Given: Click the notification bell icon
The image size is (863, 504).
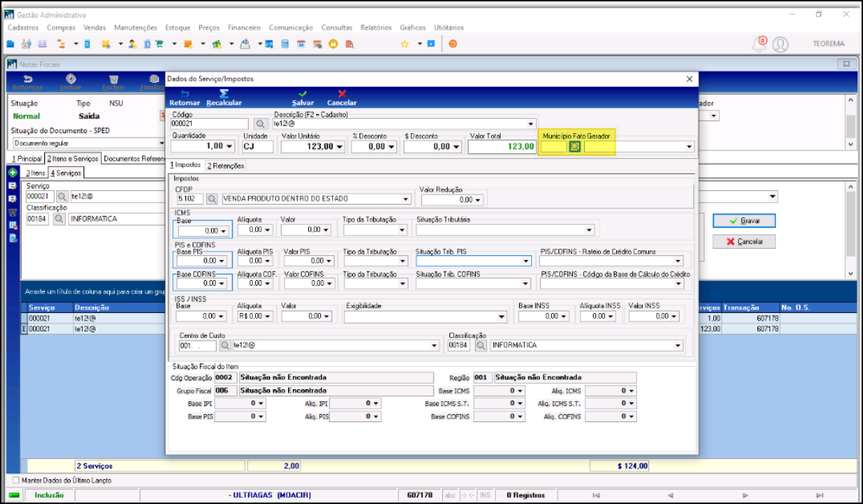Looking at the screenshot, I should (x=760, y=44).
